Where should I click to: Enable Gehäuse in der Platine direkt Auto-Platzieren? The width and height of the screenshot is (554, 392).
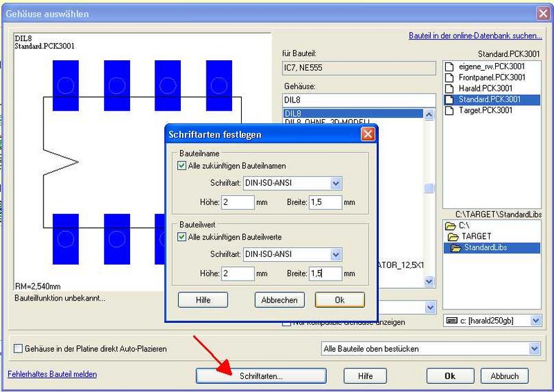19,348
